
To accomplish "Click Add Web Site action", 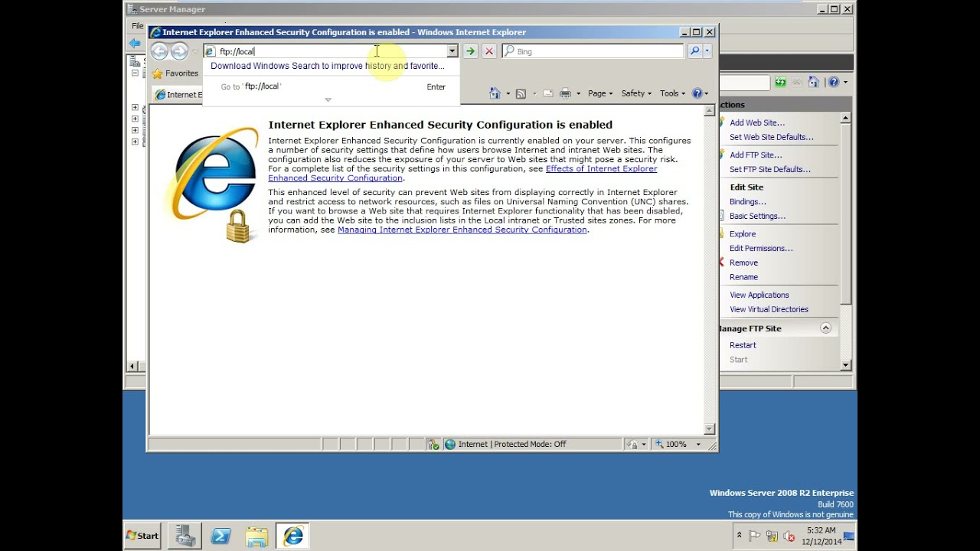I will [756, 122].
